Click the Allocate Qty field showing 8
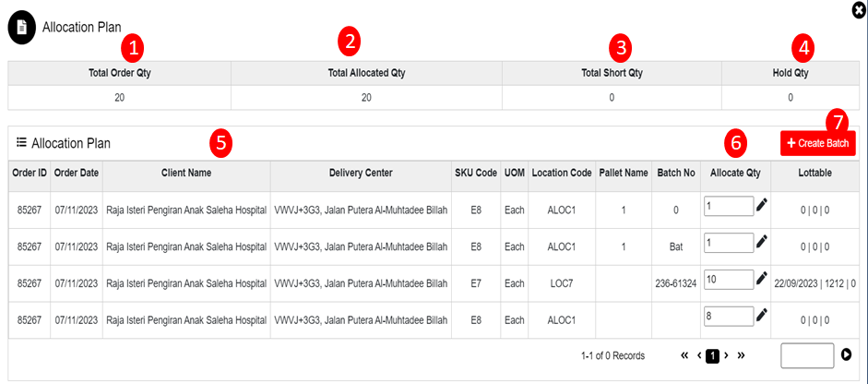 [x=727, y=315]
